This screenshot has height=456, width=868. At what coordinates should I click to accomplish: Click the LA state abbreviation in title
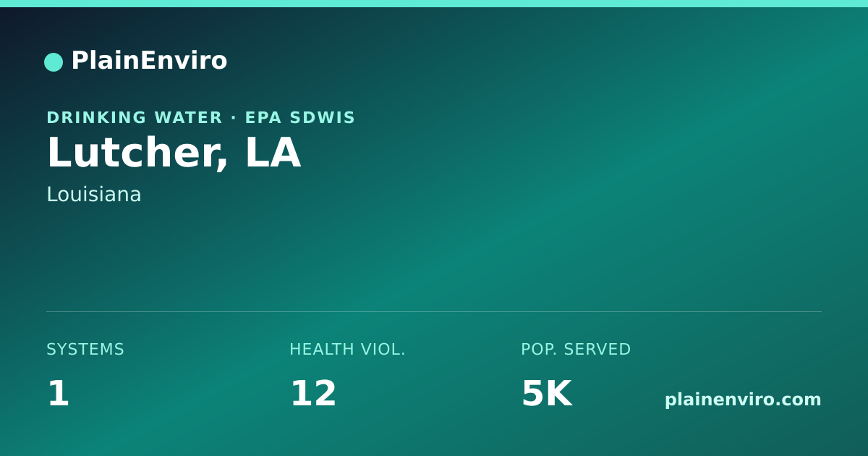pyautogui.click(x=273, y=153)
